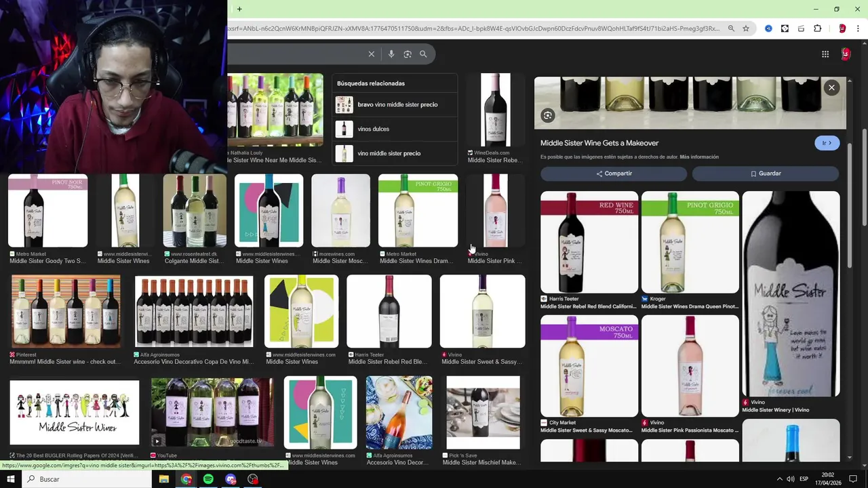Open zoom control in the address bar
868x488 pixels.
click(x=731, y=28)
